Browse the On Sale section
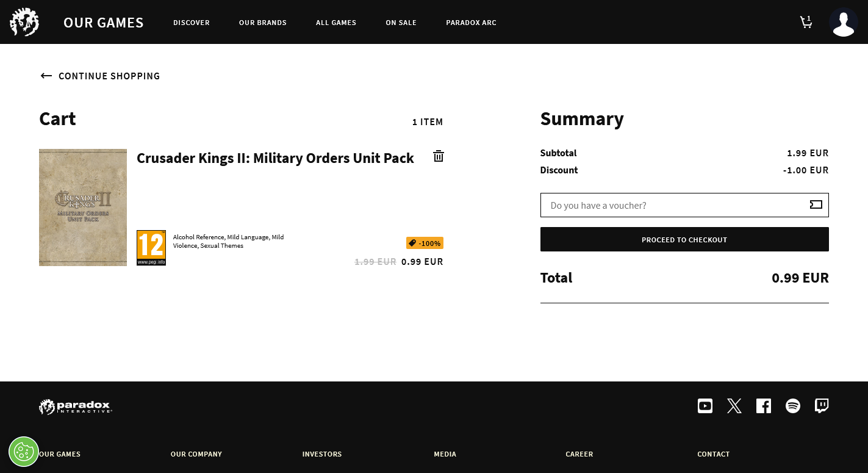The height and width of the screenshot is (473, 868). coord(401,23)
